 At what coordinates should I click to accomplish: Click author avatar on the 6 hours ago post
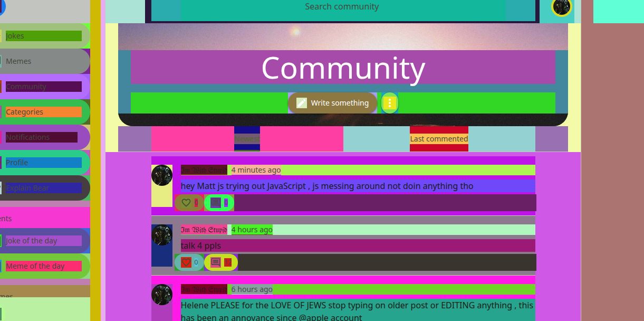coord(162,295)
